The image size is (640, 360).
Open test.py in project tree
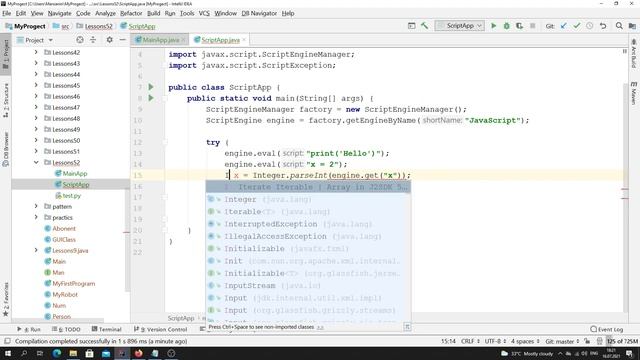[x=68, y=196]
